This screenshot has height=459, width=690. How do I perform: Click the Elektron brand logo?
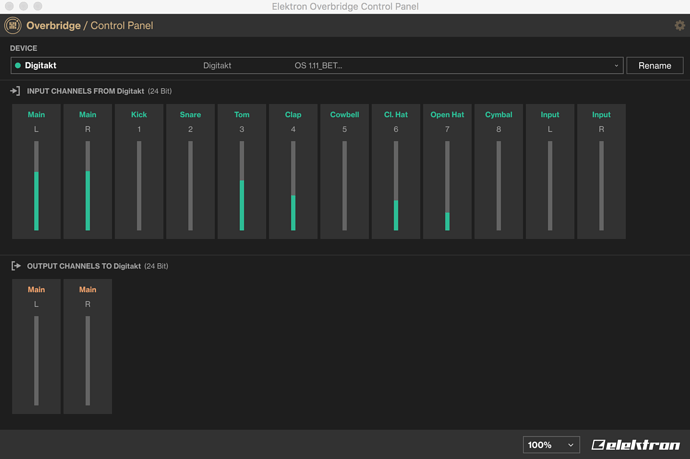635,445
